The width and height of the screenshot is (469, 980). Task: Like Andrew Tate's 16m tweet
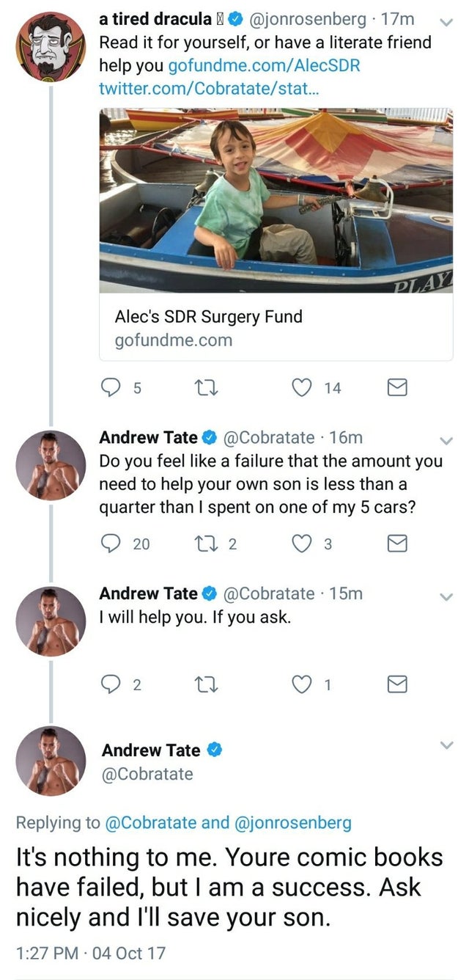coord(302,543)
